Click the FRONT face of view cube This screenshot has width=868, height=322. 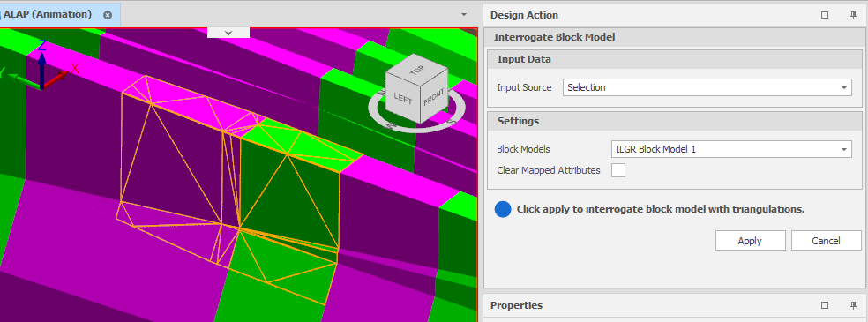(435, 97)
